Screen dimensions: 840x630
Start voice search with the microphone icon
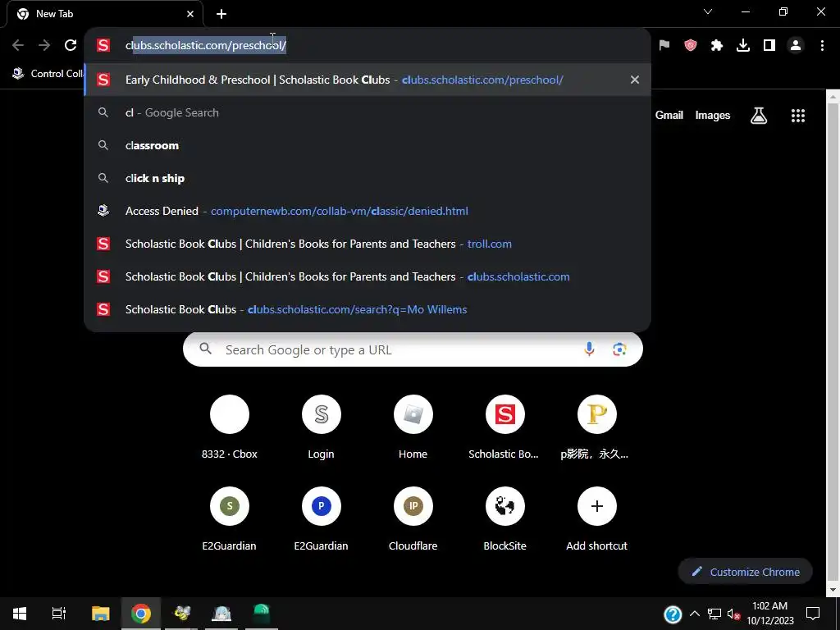[589, 349]
